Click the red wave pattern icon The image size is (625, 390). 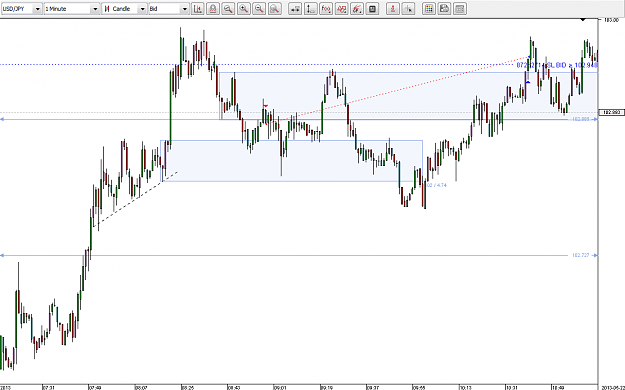(341, 9)
